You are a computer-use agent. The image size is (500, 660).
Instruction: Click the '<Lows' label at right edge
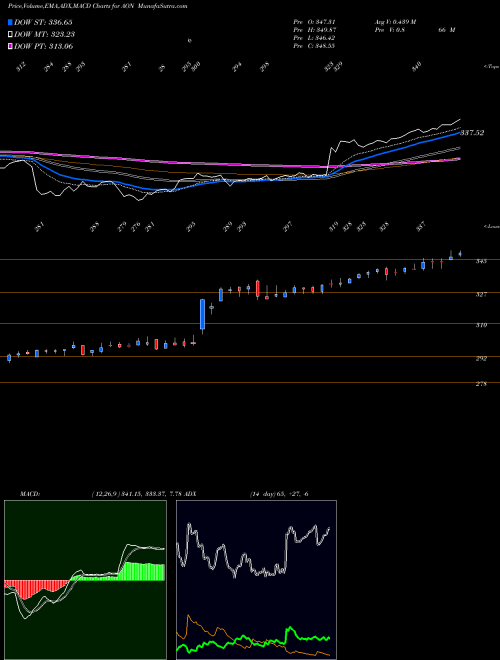click(x=491, y=226)
